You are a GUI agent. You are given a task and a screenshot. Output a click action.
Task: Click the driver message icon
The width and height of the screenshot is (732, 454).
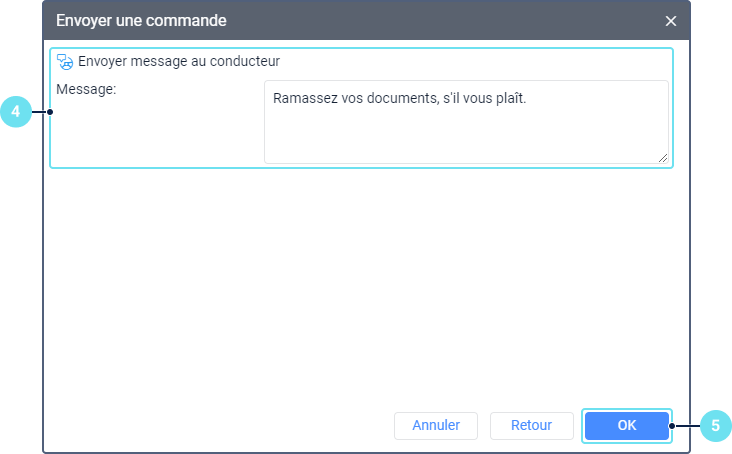click(65, 61)
